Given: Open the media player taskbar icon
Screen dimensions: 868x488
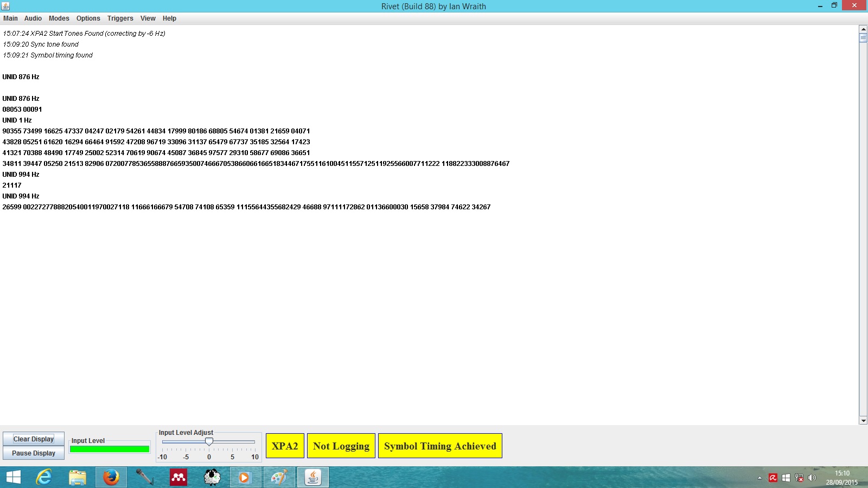Looking at the screenshot, I should pos(245,477).
